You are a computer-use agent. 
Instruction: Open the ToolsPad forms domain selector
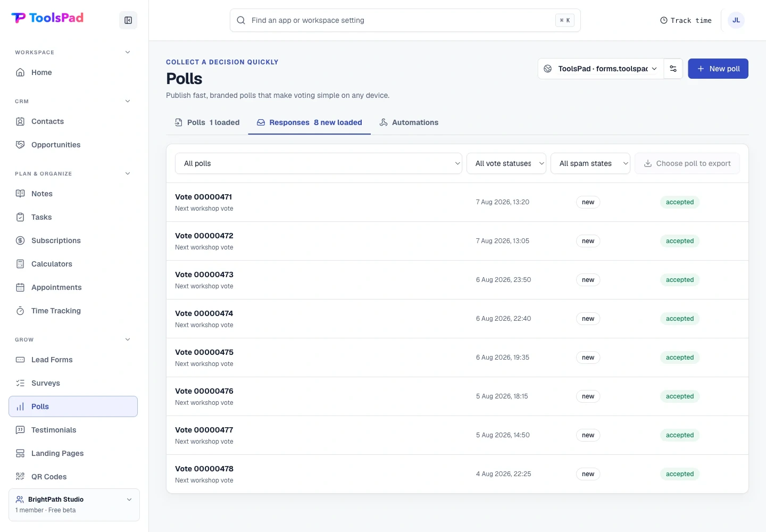601,69
